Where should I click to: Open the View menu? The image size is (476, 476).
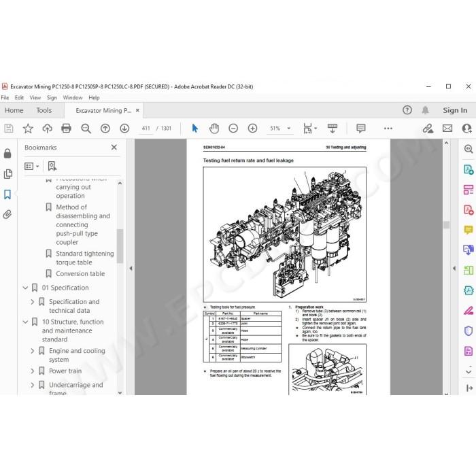(x=35, y=98)
